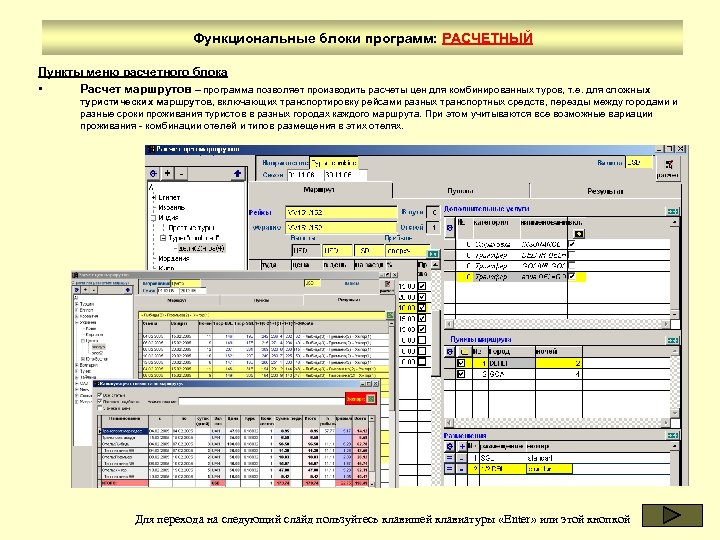Click the обратно return flight field
Image resolution: width=720 pixels, height=540 pixels.
340,227
